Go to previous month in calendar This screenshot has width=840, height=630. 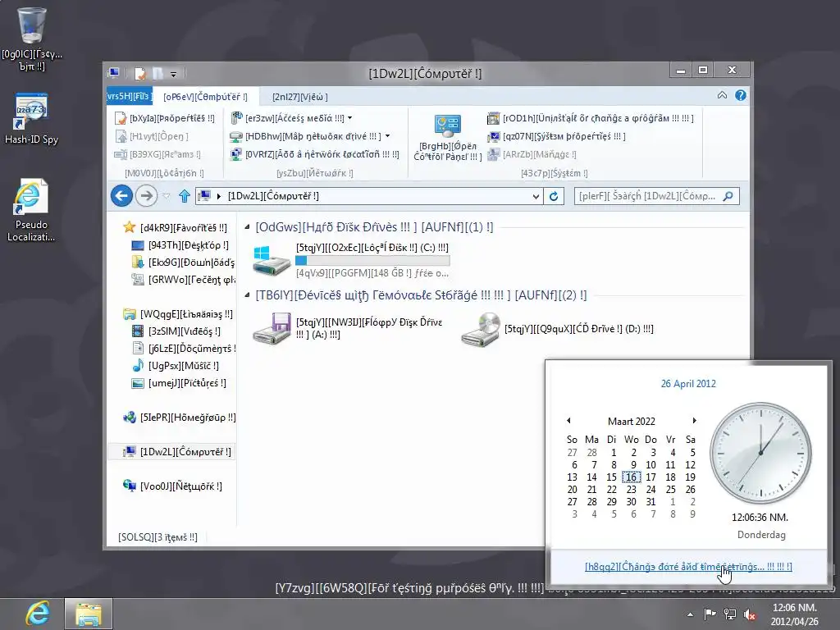click(x=568, y=421)
